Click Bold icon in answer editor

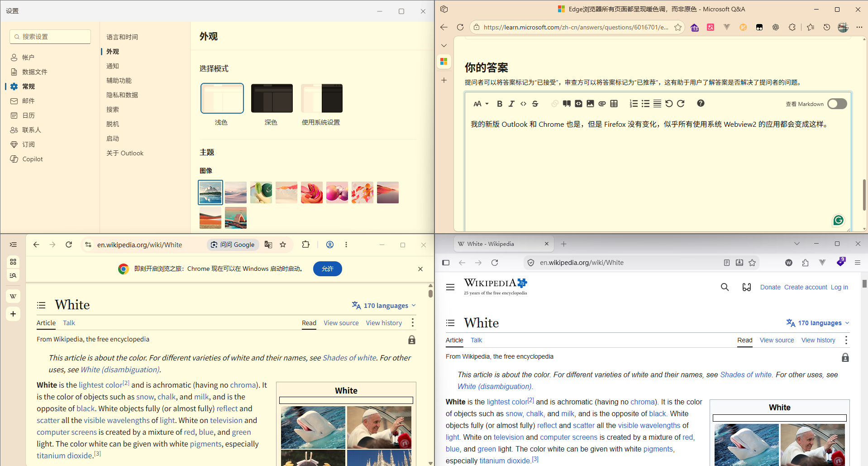(x=500, y=104)
